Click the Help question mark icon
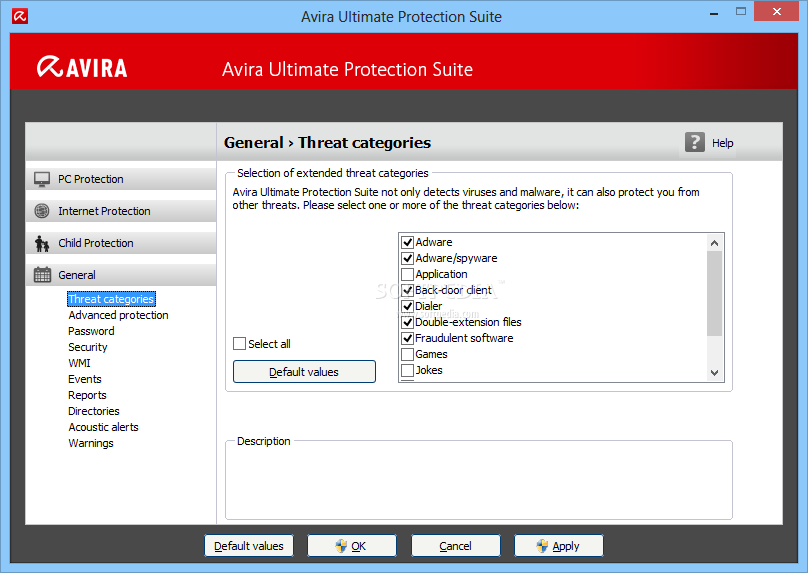The width and height of the screenshot is (808, 573). pos(695,142)
